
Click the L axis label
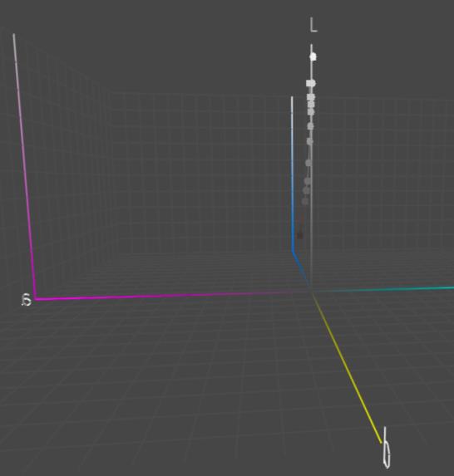coord(313,25)
